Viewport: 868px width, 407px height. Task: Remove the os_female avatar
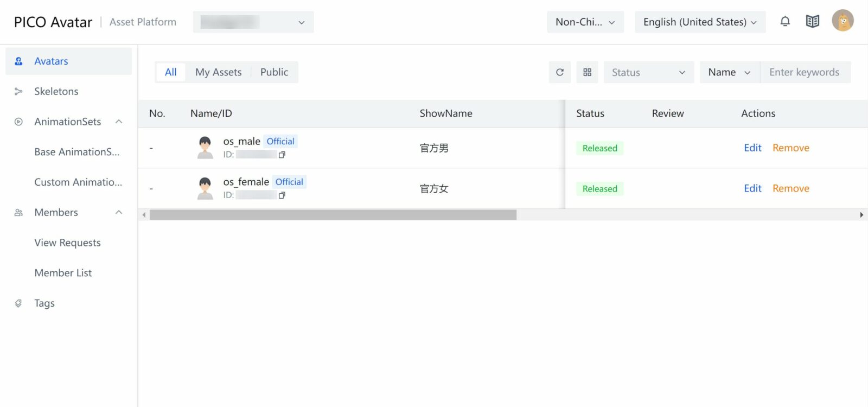[790, 188]
